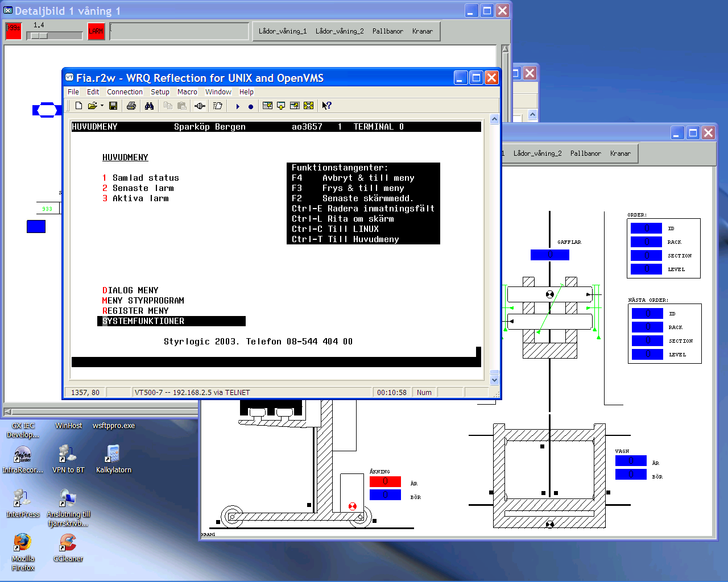728x582 pixels.
Task: Click Pallbanor in Detaljbild top bar
Action: click(x=387, y=31)
